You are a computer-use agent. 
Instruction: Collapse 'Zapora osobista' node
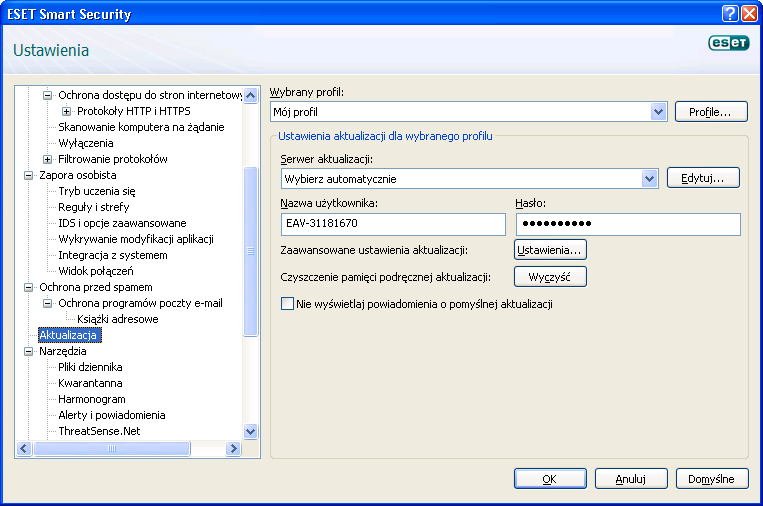click(28, 175)
